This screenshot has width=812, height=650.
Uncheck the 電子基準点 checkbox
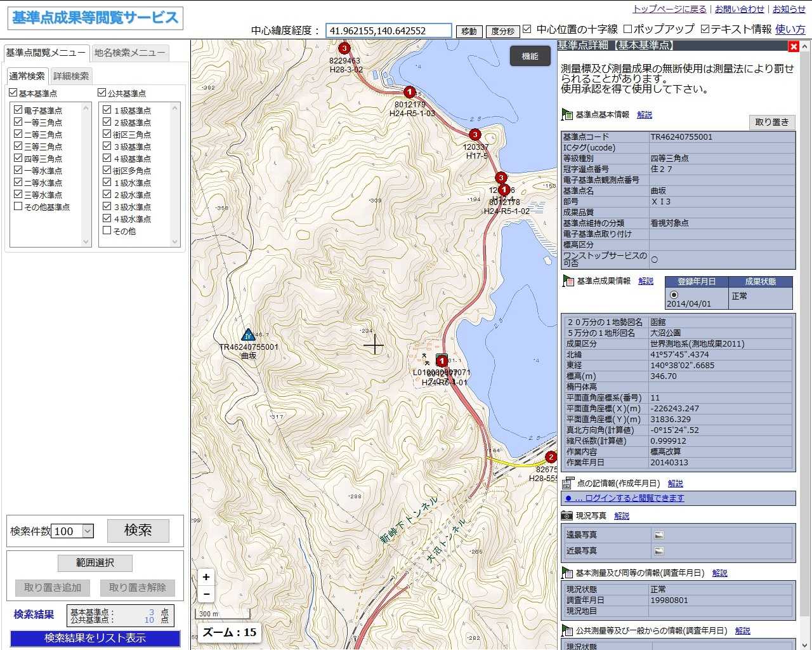(18, 110)
